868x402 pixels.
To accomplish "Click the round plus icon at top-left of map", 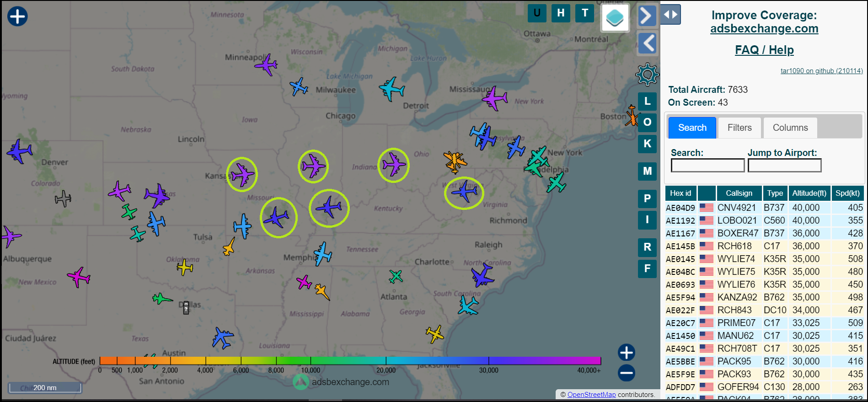I will tap(17, 16).
